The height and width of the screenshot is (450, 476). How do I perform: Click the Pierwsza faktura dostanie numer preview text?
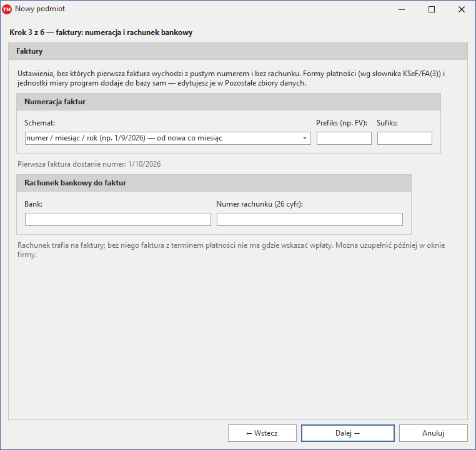(89, 164)
